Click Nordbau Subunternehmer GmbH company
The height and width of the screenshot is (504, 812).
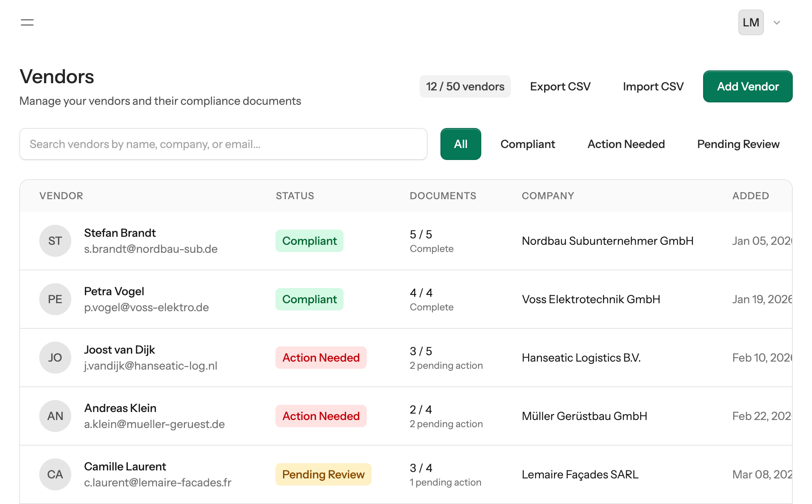pyautogui.click(x=607, y=241)
